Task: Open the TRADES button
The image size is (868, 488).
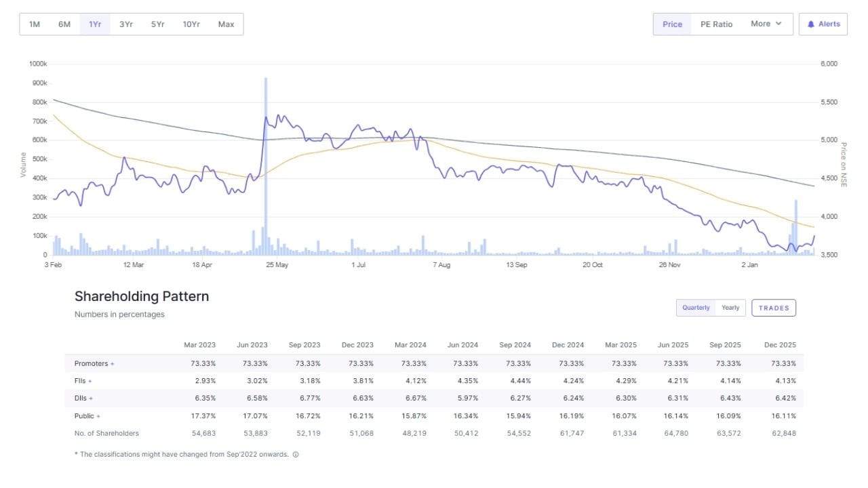Action: point(774,308)
